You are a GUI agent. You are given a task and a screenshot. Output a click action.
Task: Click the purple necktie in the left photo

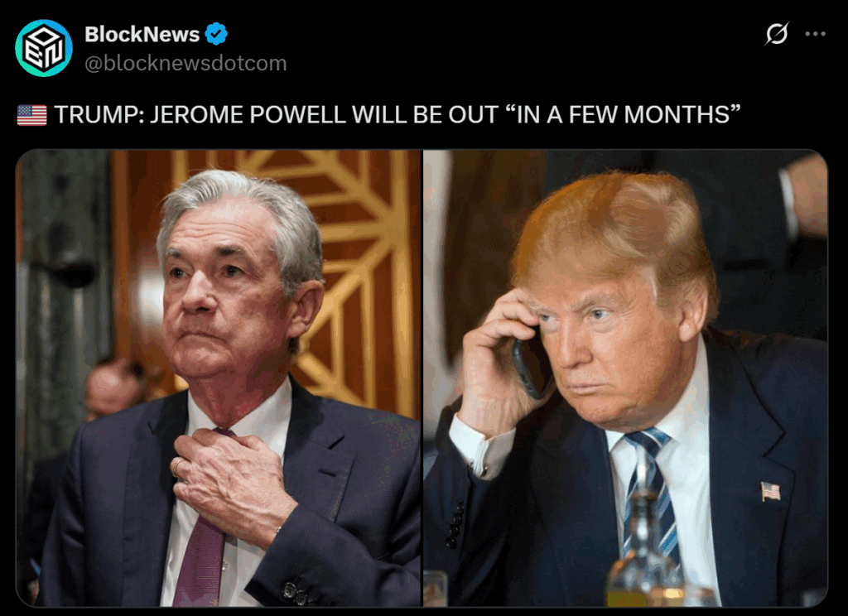201,546
